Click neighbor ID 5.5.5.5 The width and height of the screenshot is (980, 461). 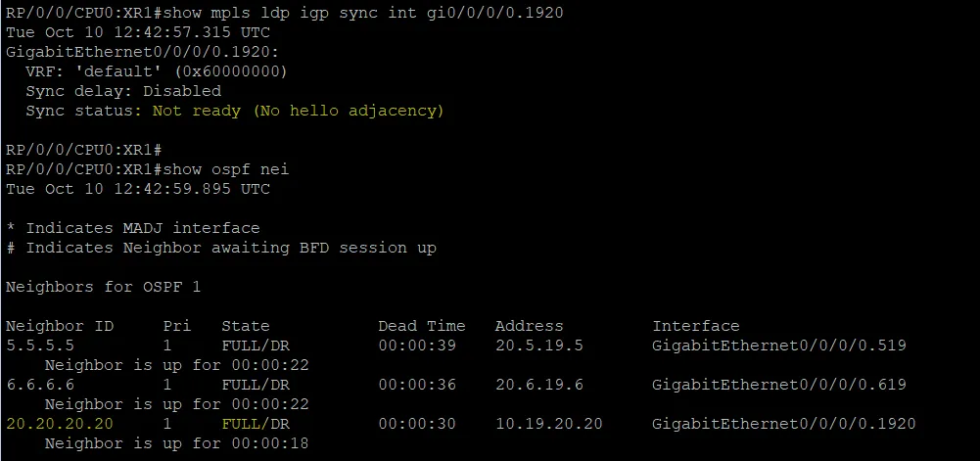click(x=40, y=345)
